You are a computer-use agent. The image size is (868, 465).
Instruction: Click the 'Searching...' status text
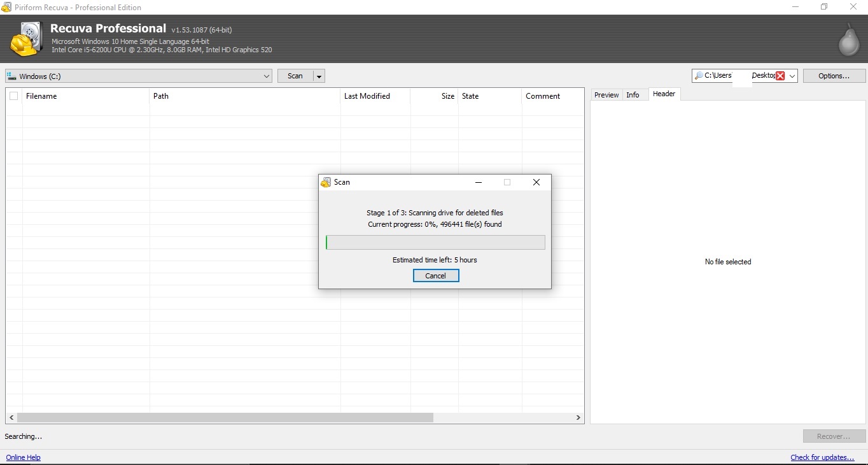24,436
